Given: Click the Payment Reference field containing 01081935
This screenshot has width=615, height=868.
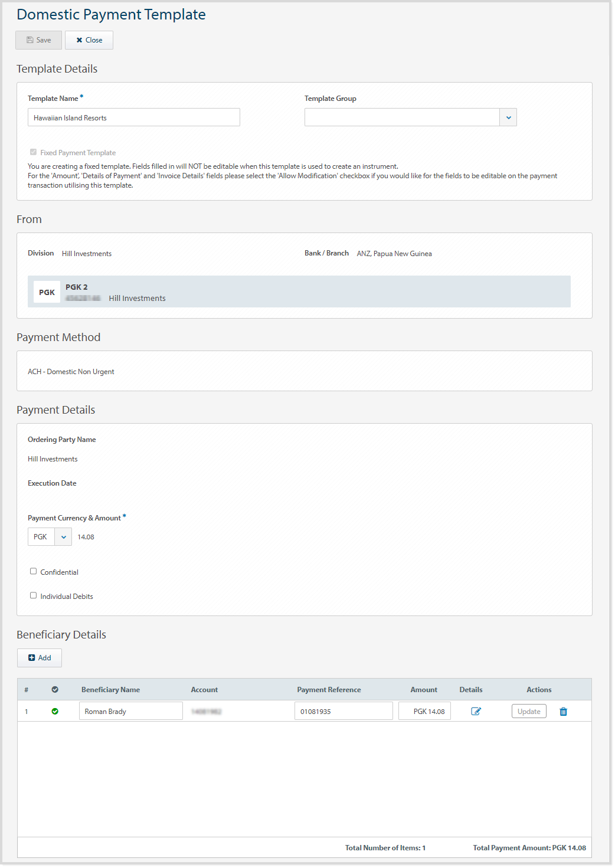Looking at the screenshot, I should click(344, 710).
